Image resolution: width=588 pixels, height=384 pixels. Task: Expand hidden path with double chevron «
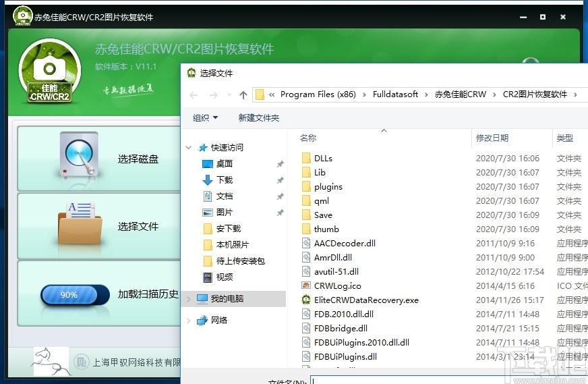tap(272, 94)
